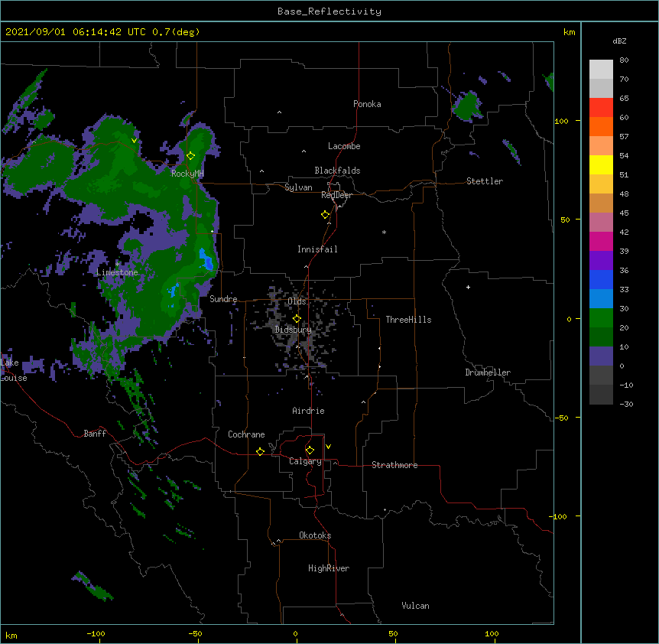659x644 pixels.
Task: Click the km unit label at the bottom-left corner
Action: 11,636
